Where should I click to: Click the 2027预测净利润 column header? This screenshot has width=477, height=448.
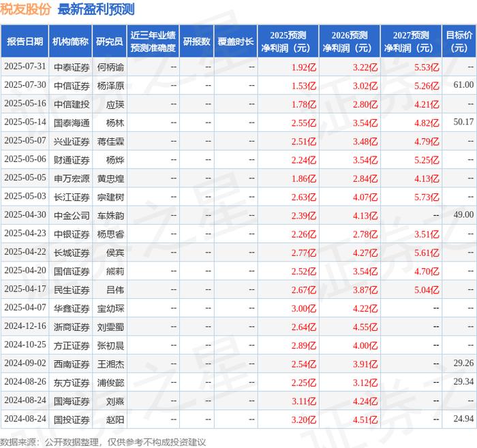point(411,42)
